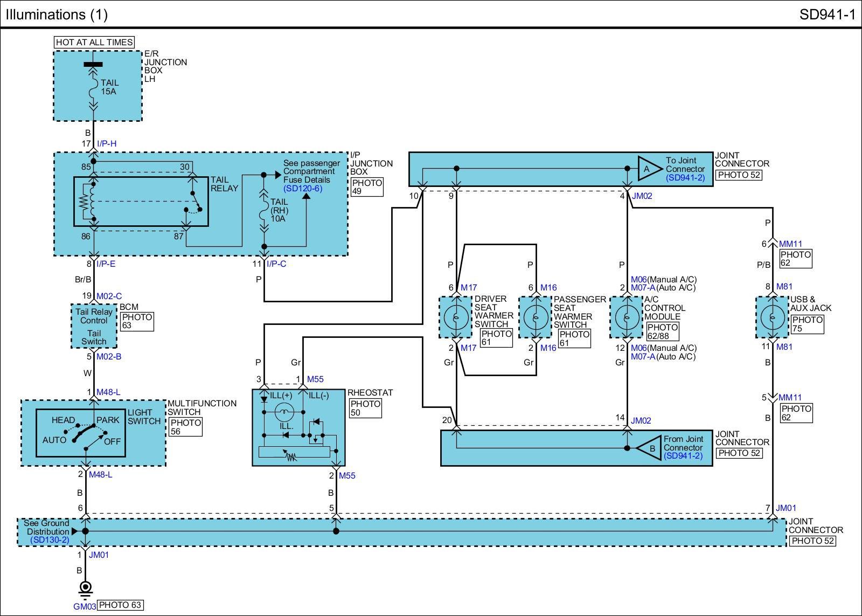Click the triangle A joint connector marker

tap(649, 169)
